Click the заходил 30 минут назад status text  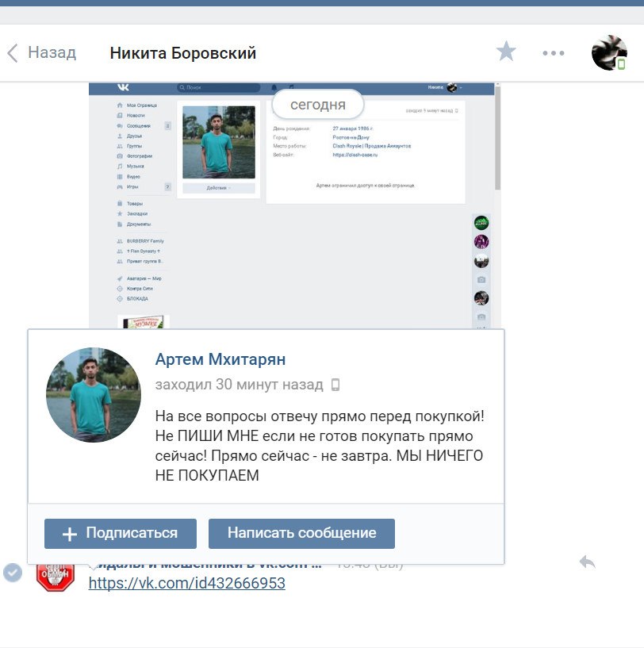tap(239, 385)
